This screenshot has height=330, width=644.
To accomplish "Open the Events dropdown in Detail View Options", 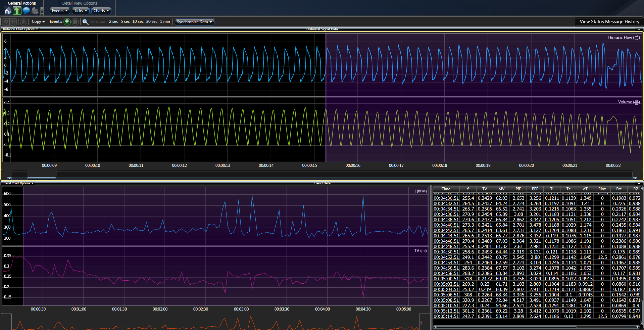I will [60, 11].
